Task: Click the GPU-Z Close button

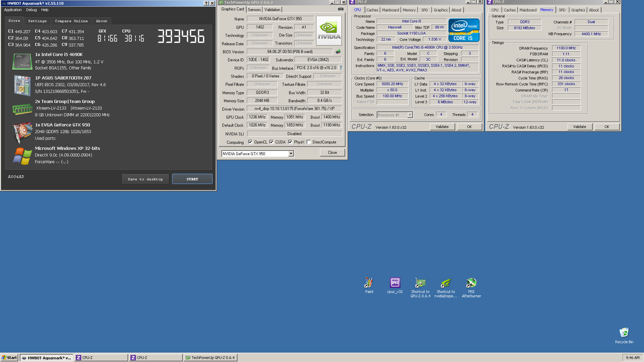Action: point(332,153)
